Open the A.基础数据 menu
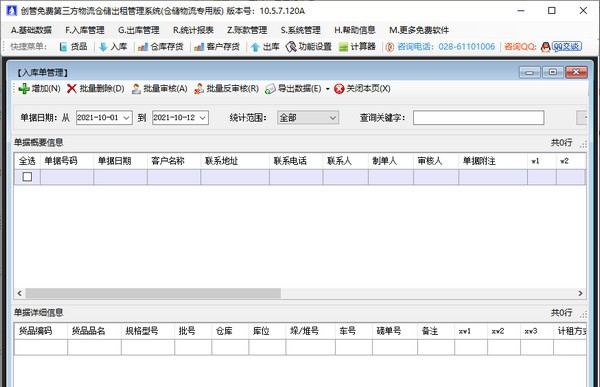The height and width of the screenshot is (387, 600). (31, 30)
